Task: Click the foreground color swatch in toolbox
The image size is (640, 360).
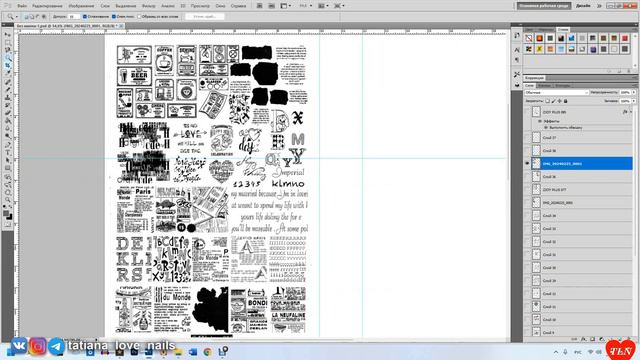Action: (x=6, y=213)
